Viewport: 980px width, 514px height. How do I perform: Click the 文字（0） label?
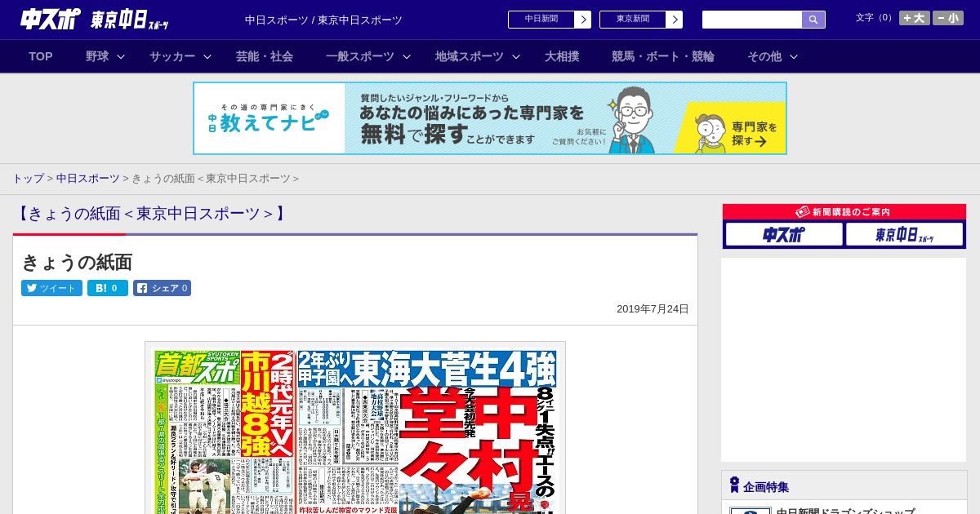coord(875,18)
